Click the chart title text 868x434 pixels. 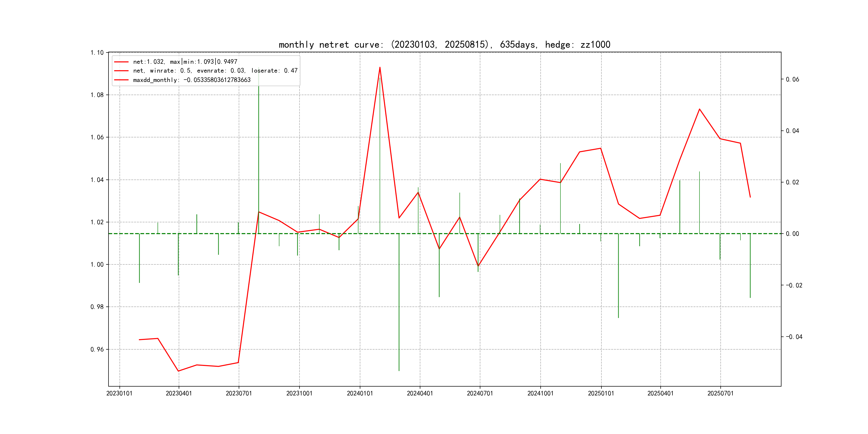click(x=444, y=44)
